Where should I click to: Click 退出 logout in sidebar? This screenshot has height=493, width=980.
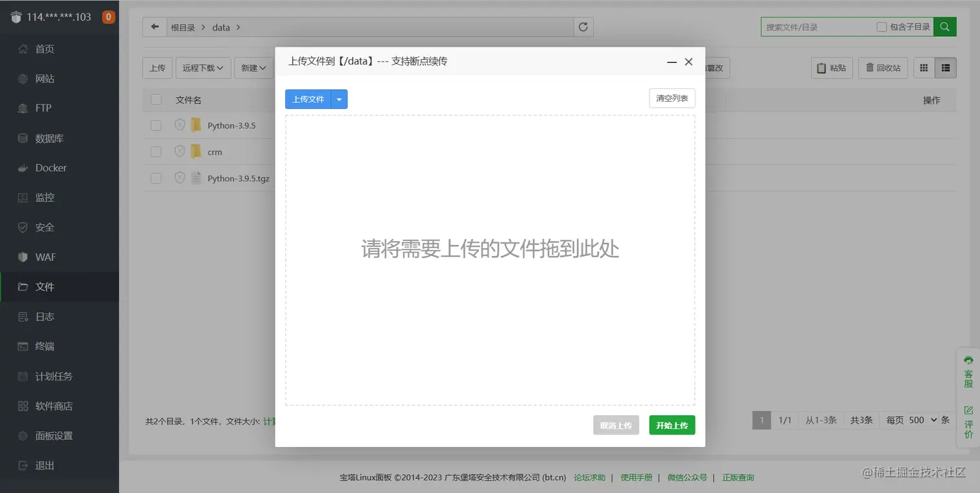(x=60, y=466)
